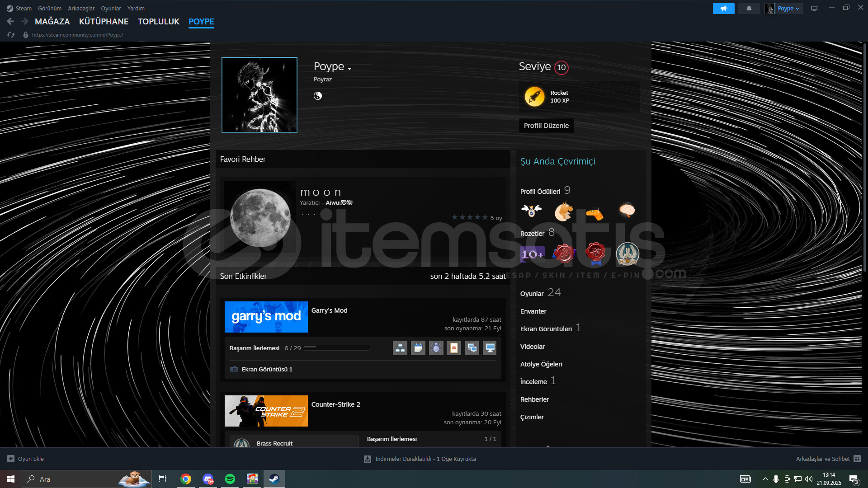Screen dimensions: 868x488
Task: Click camera icon beside Ekran Görüntüsü 1
Action: (x=234, y=369)
